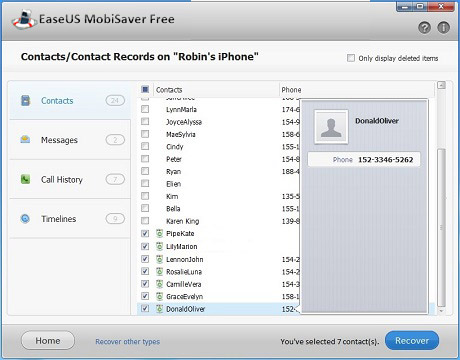
Task: Uncheck the DonaldOliver contact checkbox
Action: [145, 308]
